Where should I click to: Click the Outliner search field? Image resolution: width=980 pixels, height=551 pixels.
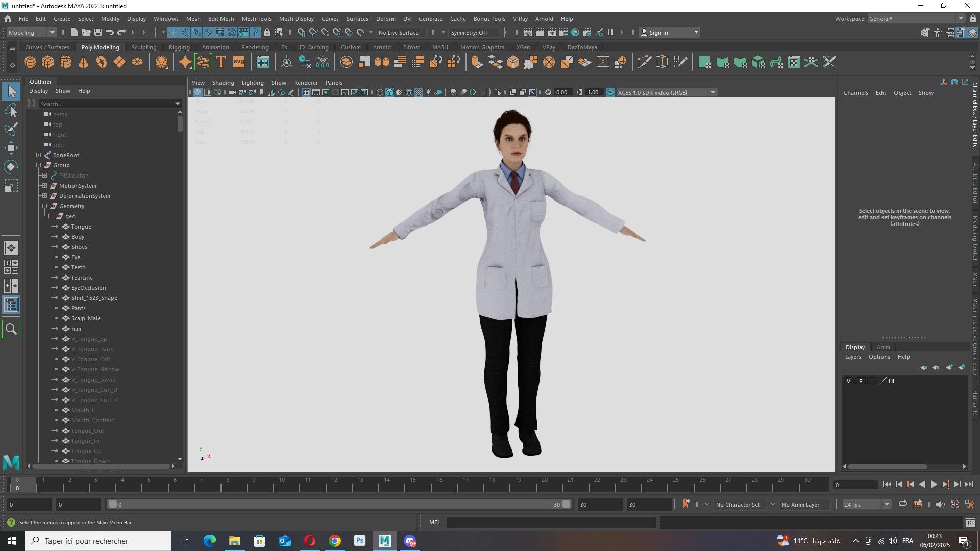(x=110, y=104)
